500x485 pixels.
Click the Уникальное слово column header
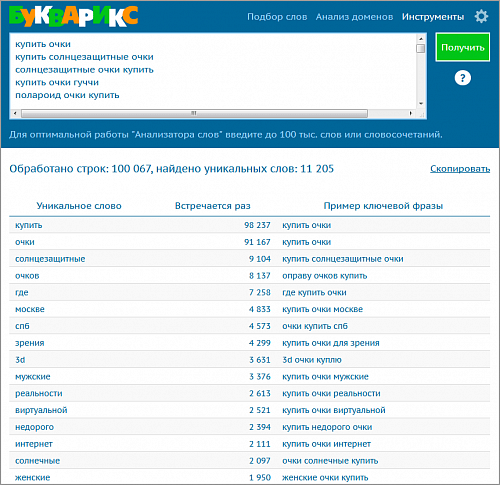coord(79,206)
